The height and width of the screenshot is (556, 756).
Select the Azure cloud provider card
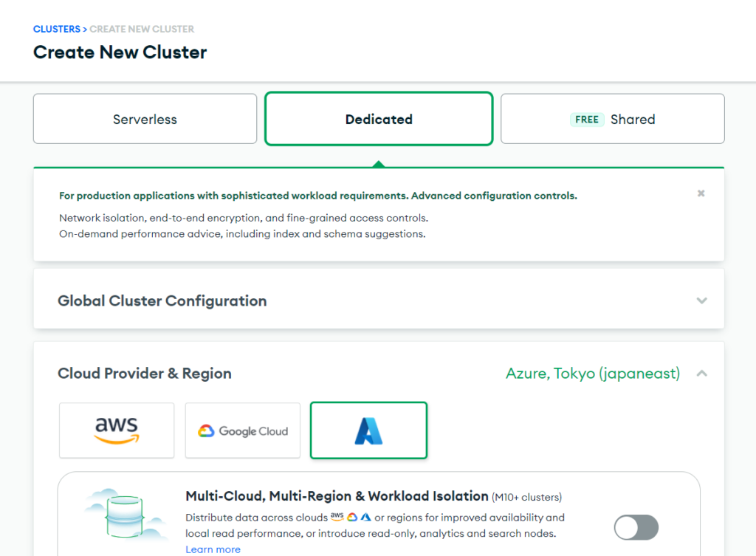point(369,430)
